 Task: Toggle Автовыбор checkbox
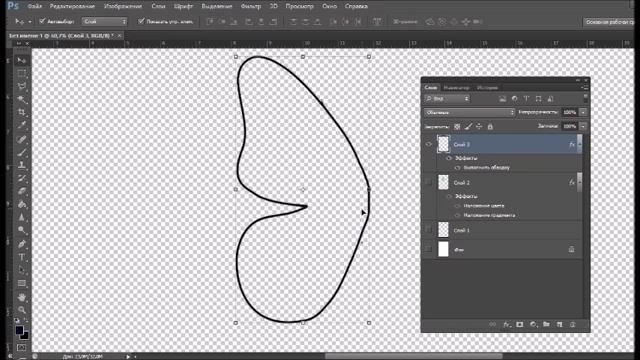(42, 21)
